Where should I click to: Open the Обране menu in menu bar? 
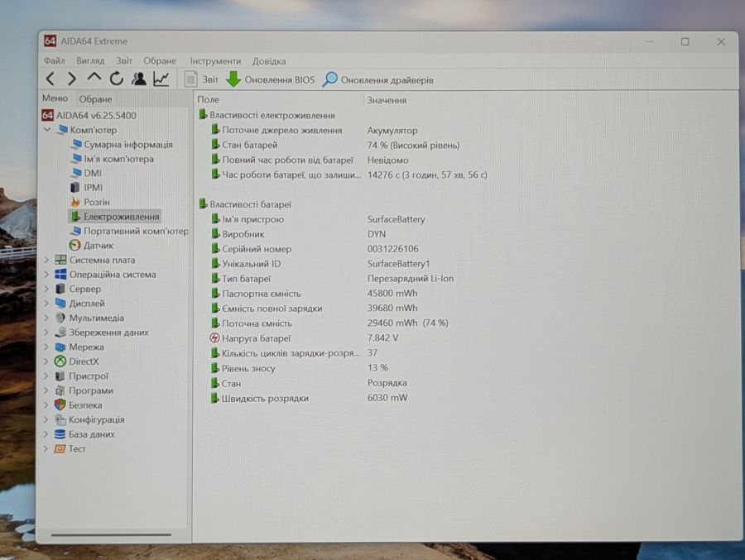[160, 60]
